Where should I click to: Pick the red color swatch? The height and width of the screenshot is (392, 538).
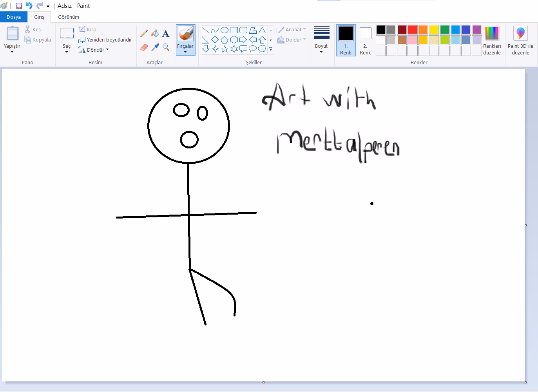point(412,30)
